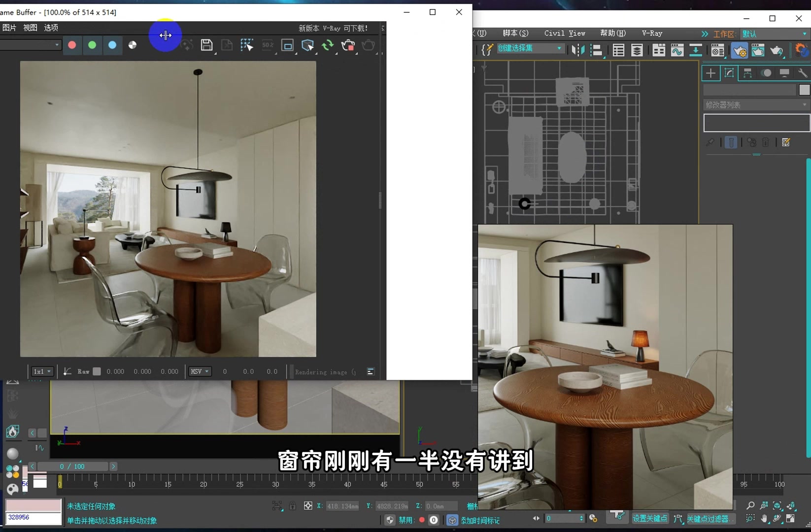Open the HSV color mode dropdown
The image size is (811, 532).
(200, 371)
